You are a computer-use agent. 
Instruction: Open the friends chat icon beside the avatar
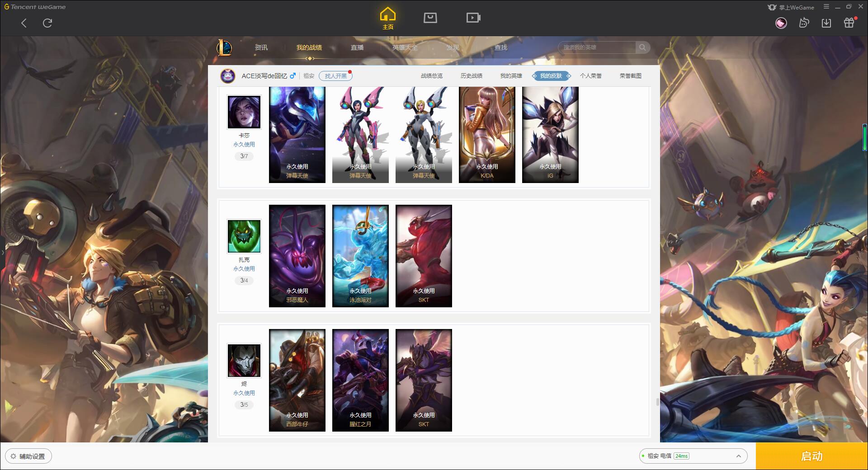coord(804,23)
